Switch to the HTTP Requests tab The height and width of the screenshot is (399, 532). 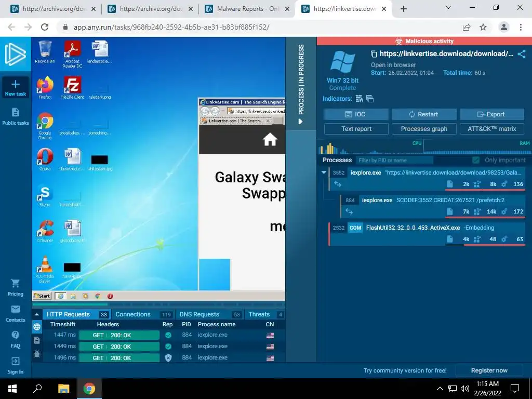tap(77, 314)
